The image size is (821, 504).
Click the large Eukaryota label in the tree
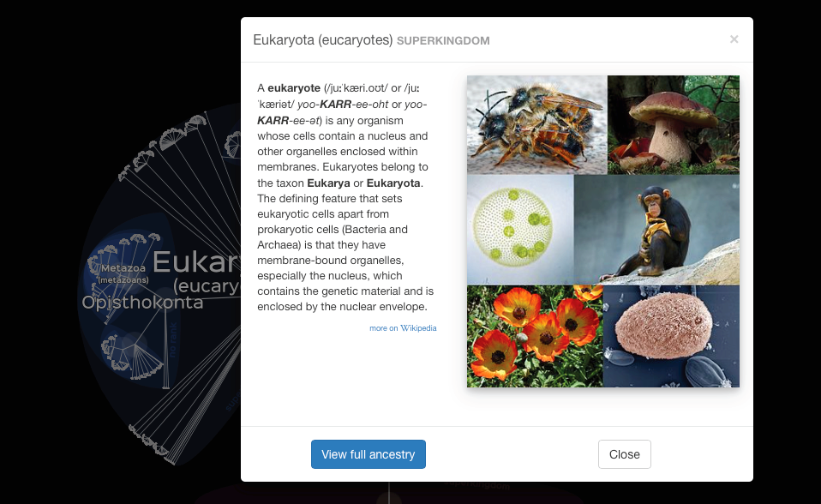tap(196, 261)
